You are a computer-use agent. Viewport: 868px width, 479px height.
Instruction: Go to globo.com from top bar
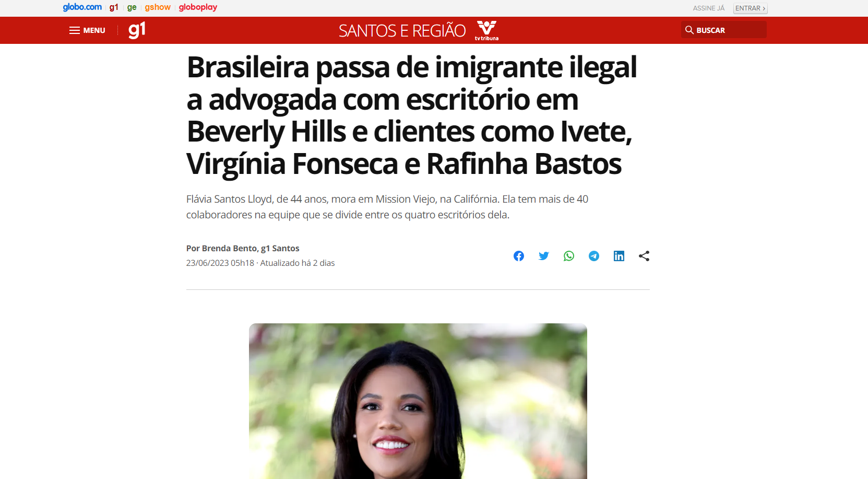82,7
